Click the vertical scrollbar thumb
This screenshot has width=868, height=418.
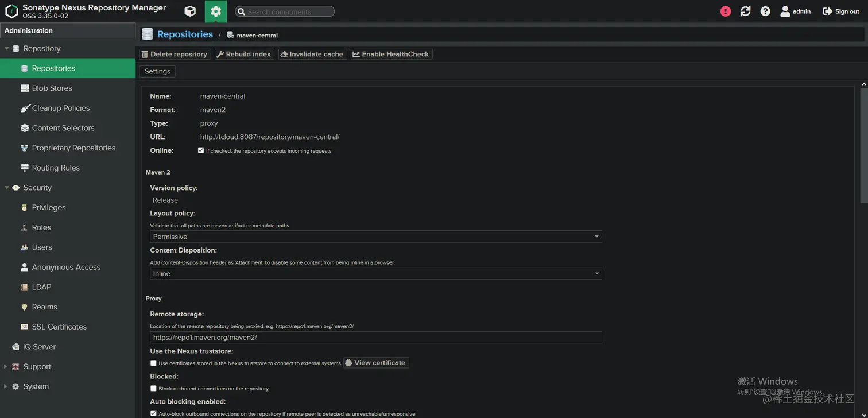[x=864, y=146]
